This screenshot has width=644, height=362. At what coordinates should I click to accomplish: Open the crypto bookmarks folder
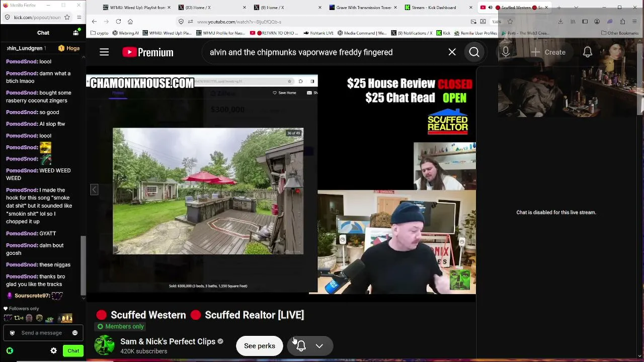pyautogui.click(x=99, y=33)
